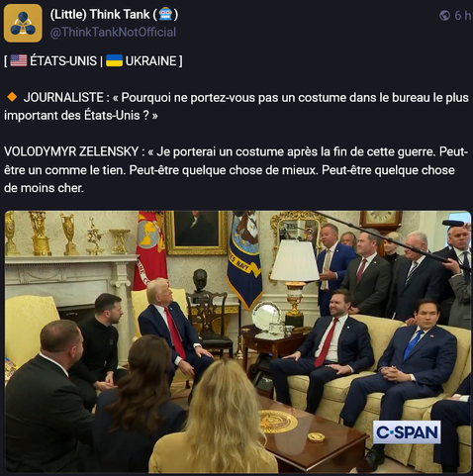The image size is (473, 476).
Task: Click the ÉTATS-UNIS header text
Action: 63,61
